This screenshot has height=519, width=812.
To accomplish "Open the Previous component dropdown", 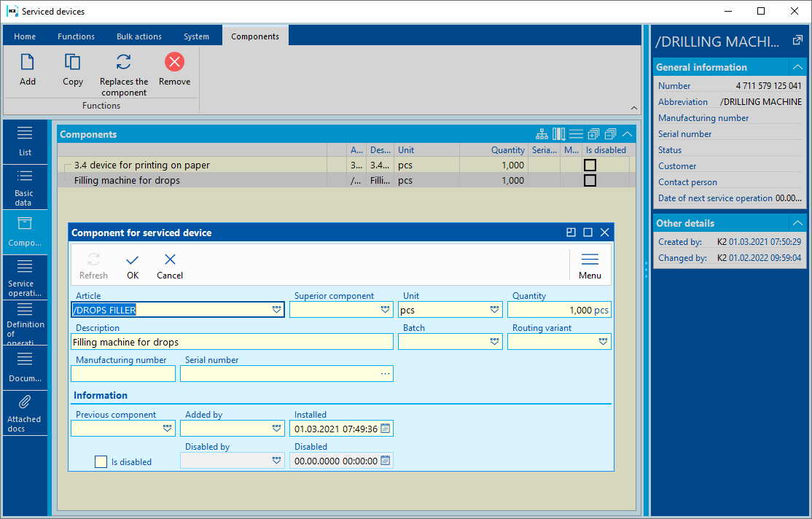I will (167, 429).
